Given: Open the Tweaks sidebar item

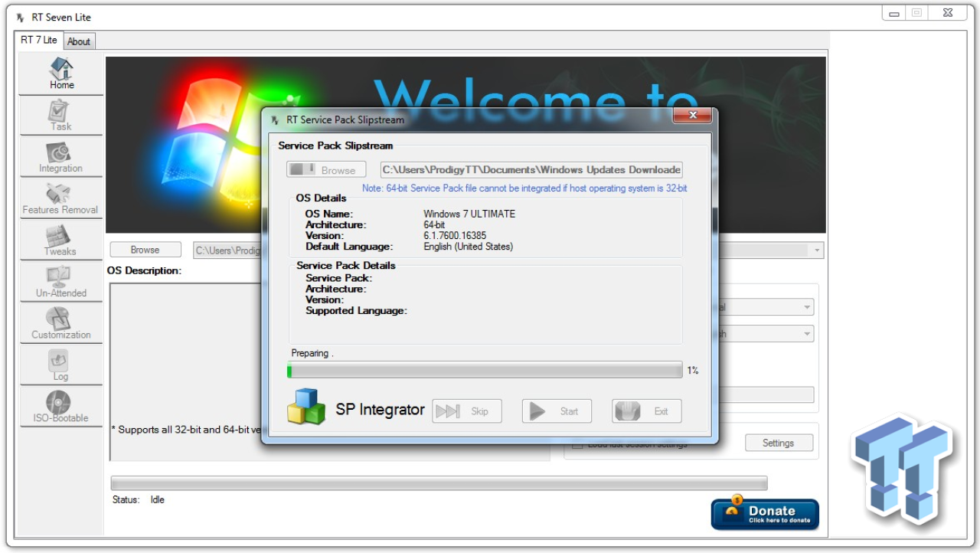Looking at the screenshot, I should [x=61, y=241].
